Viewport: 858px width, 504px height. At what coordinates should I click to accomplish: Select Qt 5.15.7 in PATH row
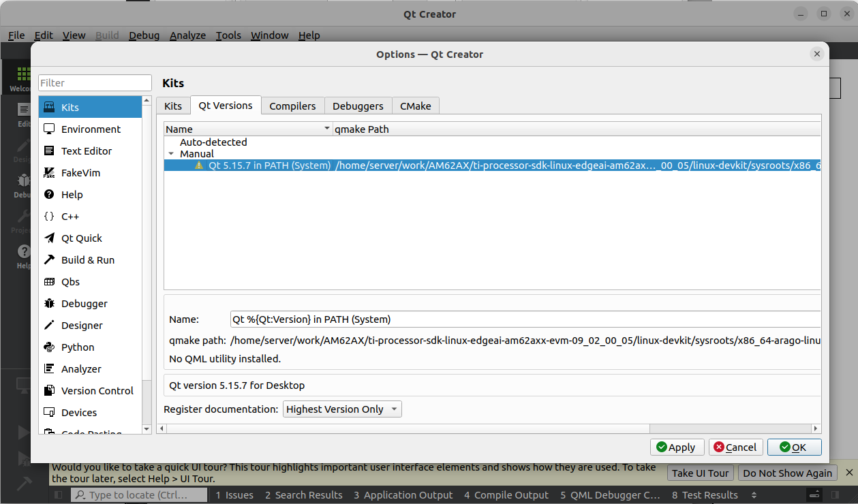(x=492, y=166)
